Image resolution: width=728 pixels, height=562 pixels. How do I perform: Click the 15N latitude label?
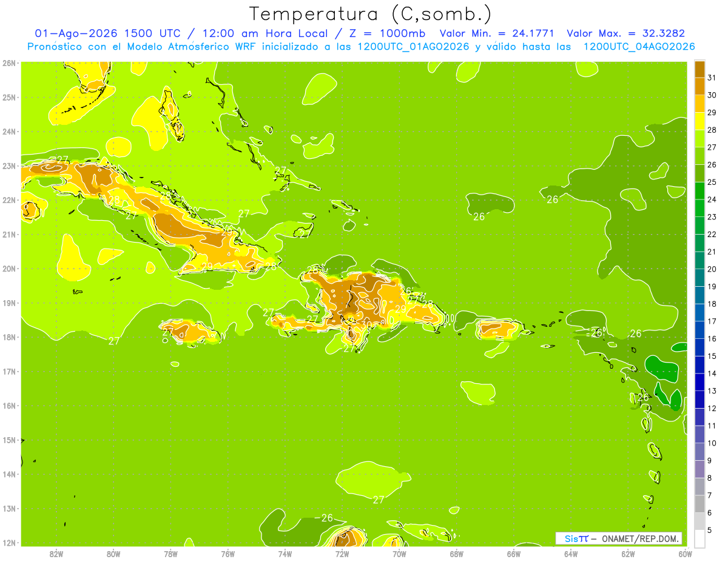coord(8,440)
